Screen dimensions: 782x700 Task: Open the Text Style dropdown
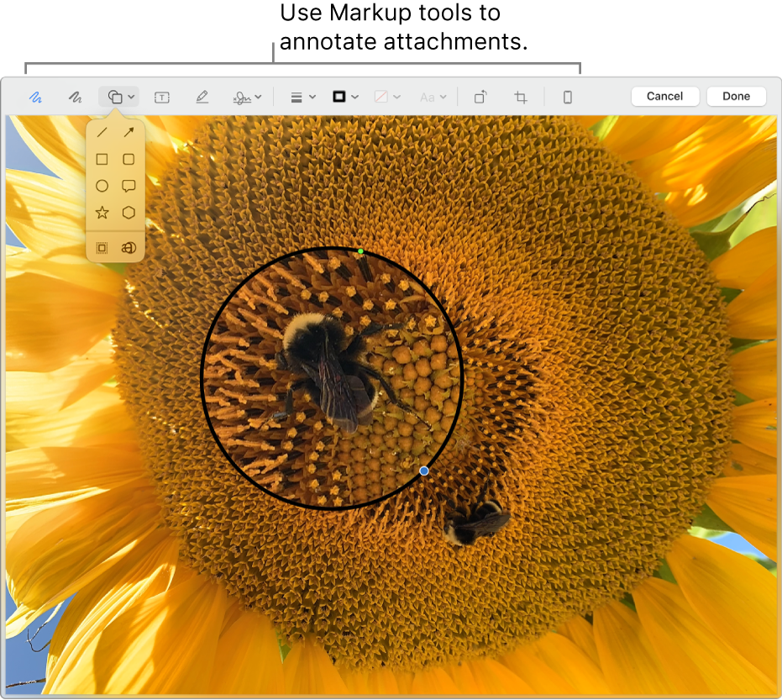click(430, 97)
